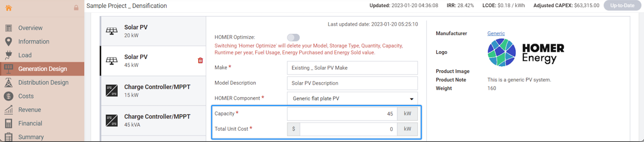Click the Overview list icon
Screen dimensions: 644x142
[9, 28]
